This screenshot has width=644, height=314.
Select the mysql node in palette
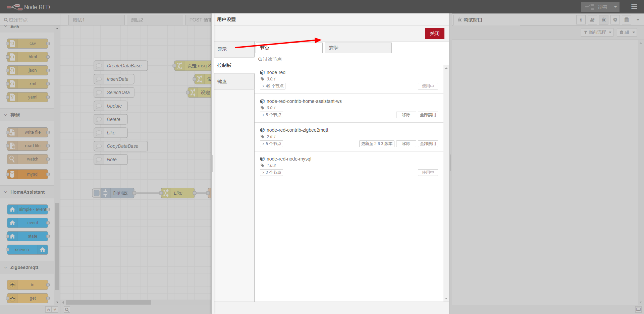pos(28,174)
